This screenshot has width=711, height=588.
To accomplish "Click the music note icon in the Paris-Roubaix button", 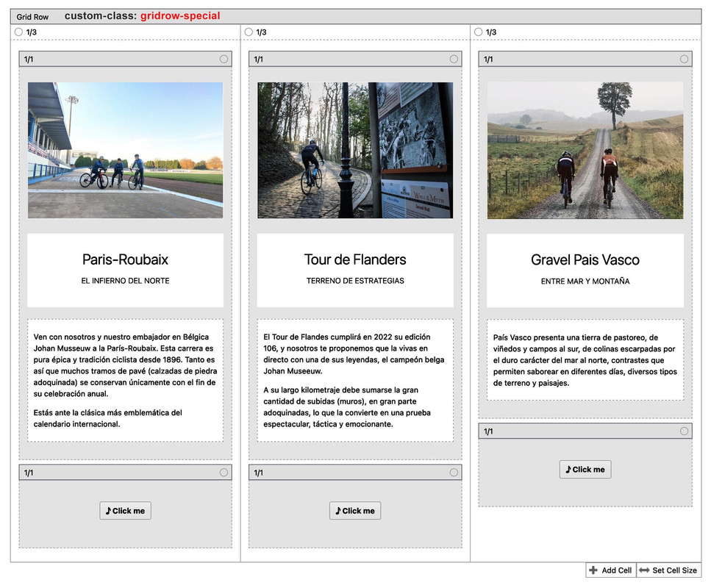I will tap(108, 511).
